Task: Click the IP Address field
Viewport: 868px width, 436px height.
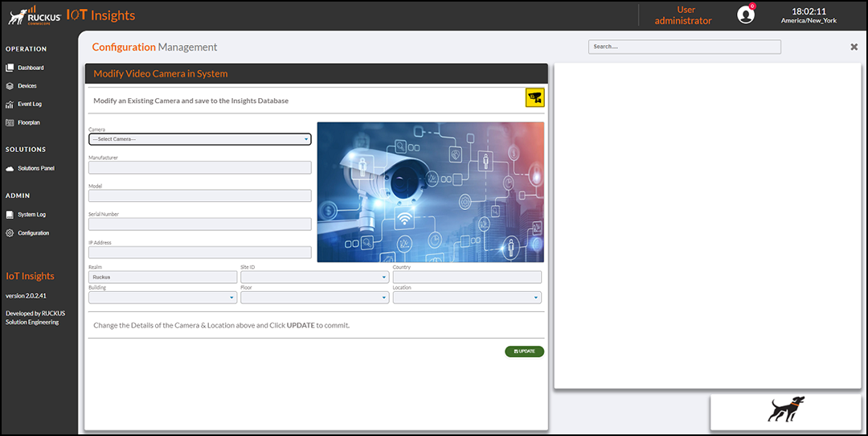Action: [x=200, y=252]
